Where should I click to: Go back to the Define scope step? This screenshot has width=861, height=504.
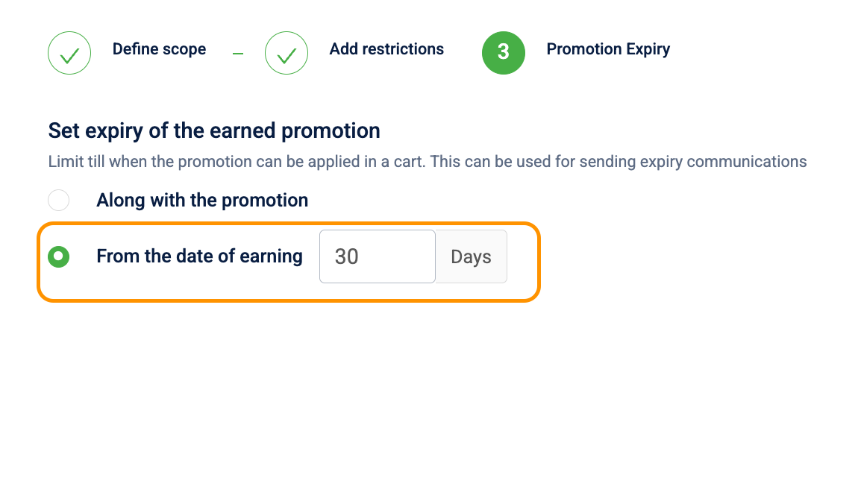[x=159, y=49]
